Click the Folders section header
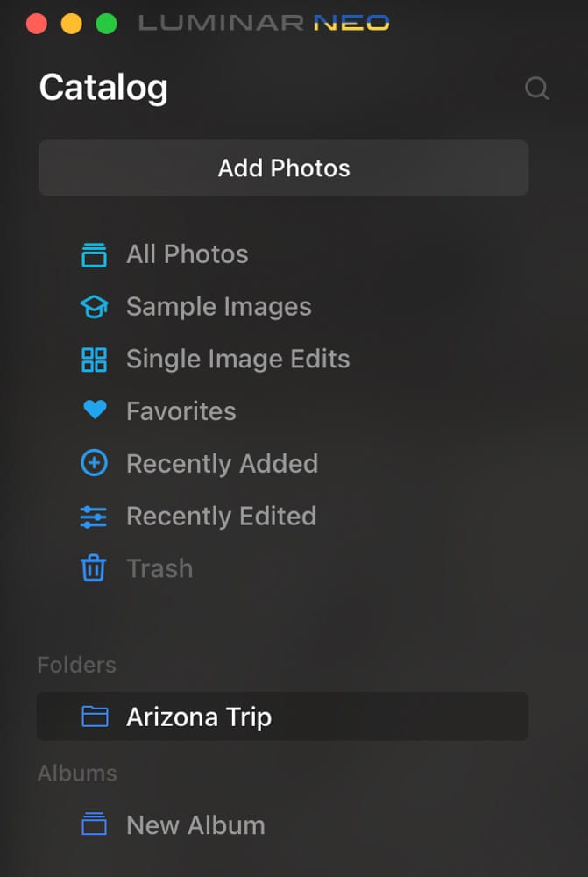Image resolution: width=588 pixels, height=877 pixels. 76,665
